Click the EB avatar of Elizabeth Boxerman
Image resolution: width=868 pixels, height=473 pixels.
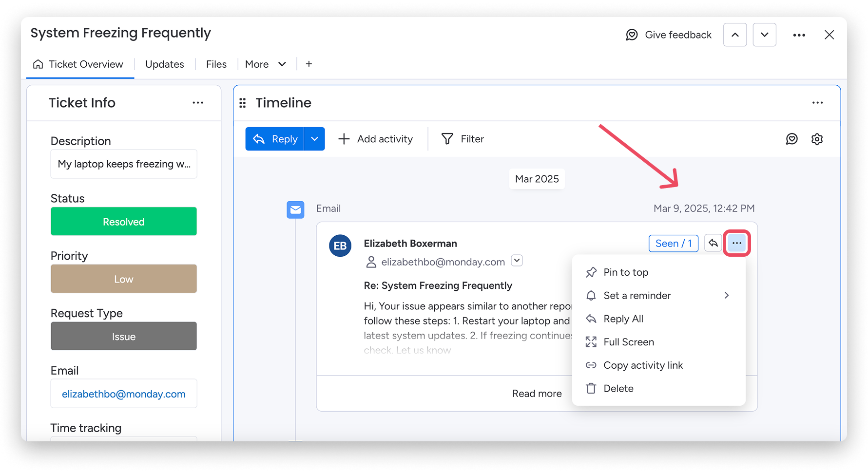[x=340, y=246]
